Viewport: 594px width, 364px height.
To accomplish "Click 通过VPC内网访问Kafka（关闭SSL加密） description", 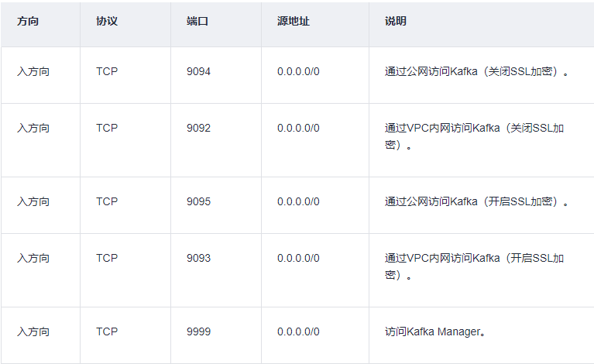I will pos(474,136).
